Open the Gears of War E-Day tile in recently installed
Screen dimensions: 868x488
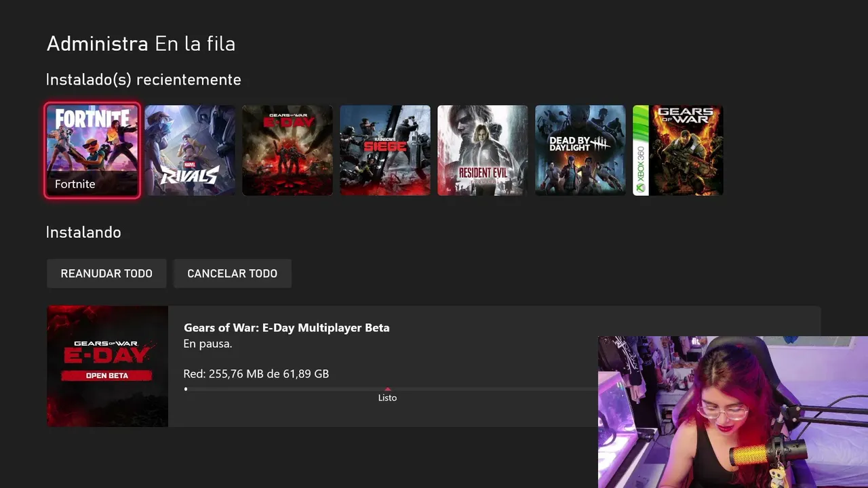288,150
